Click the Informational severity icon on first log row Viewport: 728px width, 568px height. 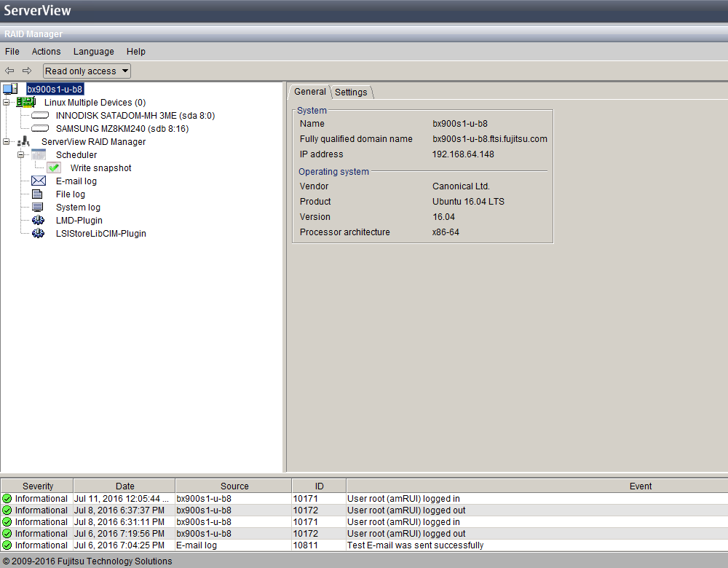coord(7,498)
